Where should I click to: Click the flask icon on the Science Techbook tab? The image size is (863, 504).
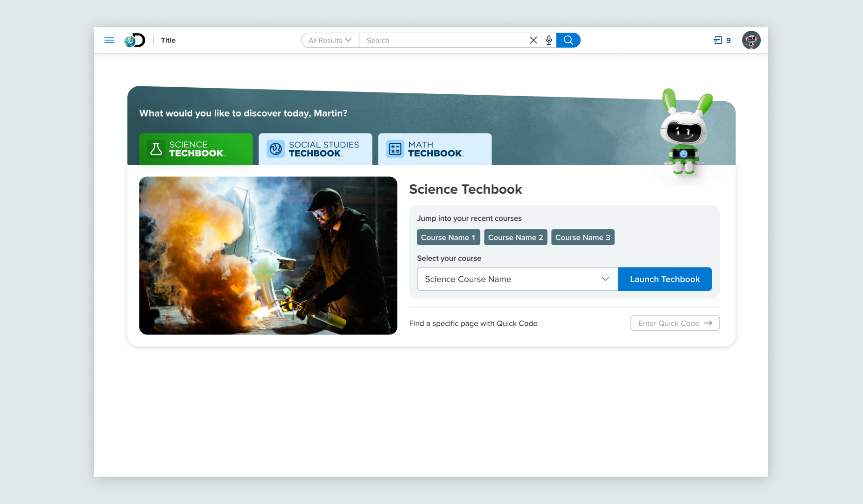pos(156,149)
